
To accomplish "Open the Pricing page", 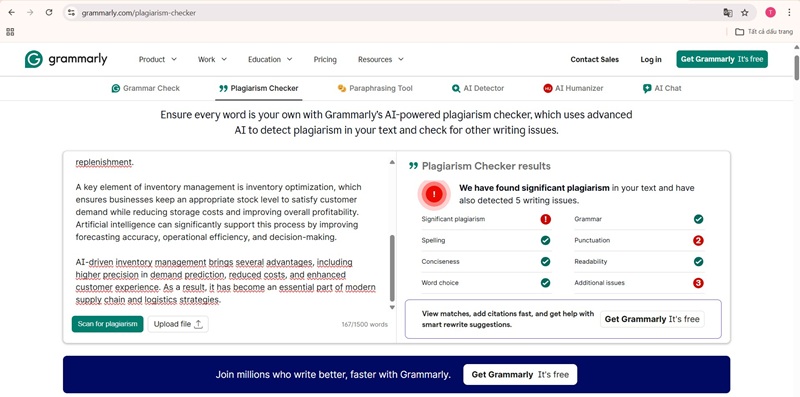I will point(325,59).
